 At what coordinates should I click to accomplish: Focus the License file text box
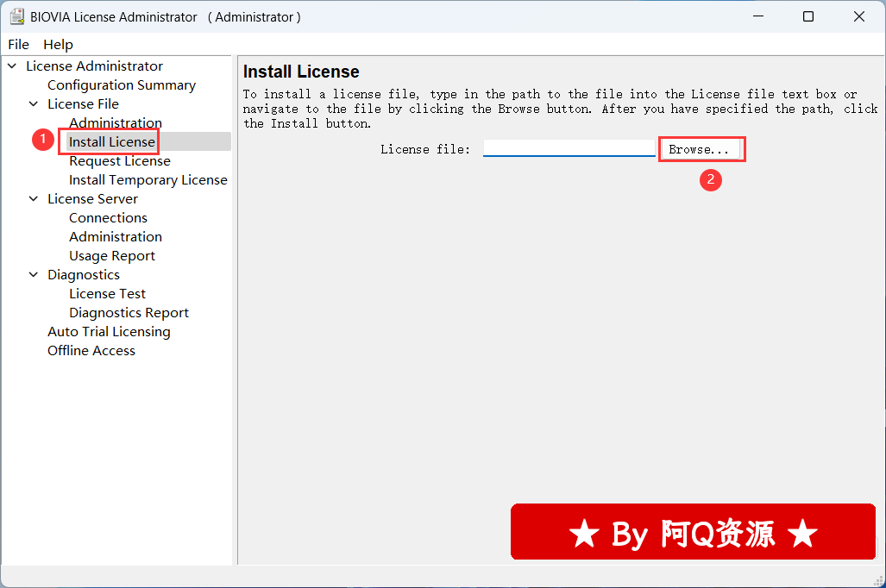coord(569,148)
